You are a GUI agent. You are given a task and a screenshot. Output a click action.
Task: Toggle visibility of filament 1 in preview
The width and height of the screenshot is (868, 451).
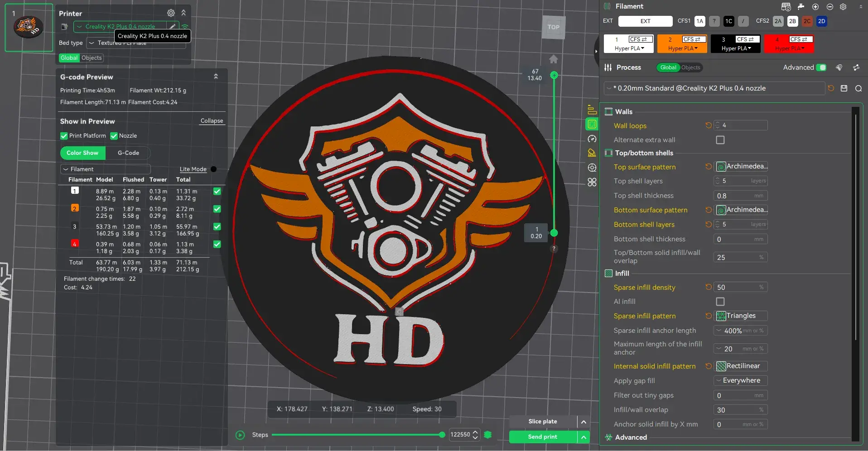(217, 191)
